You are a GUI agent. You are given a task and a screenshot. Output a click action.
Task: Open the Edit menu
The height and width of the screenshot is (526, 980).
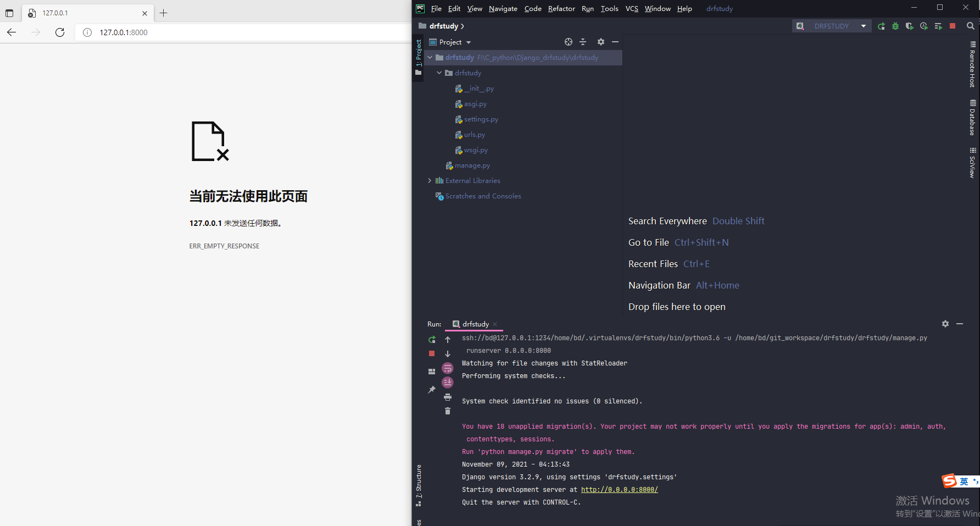454,8
